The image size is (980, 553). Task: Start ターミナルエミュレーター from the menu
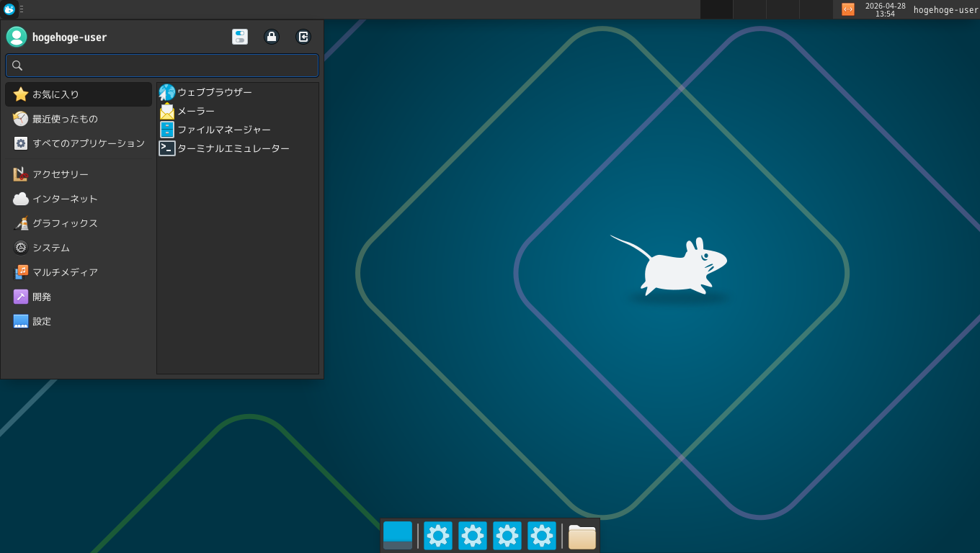click(x=233, y=148)
